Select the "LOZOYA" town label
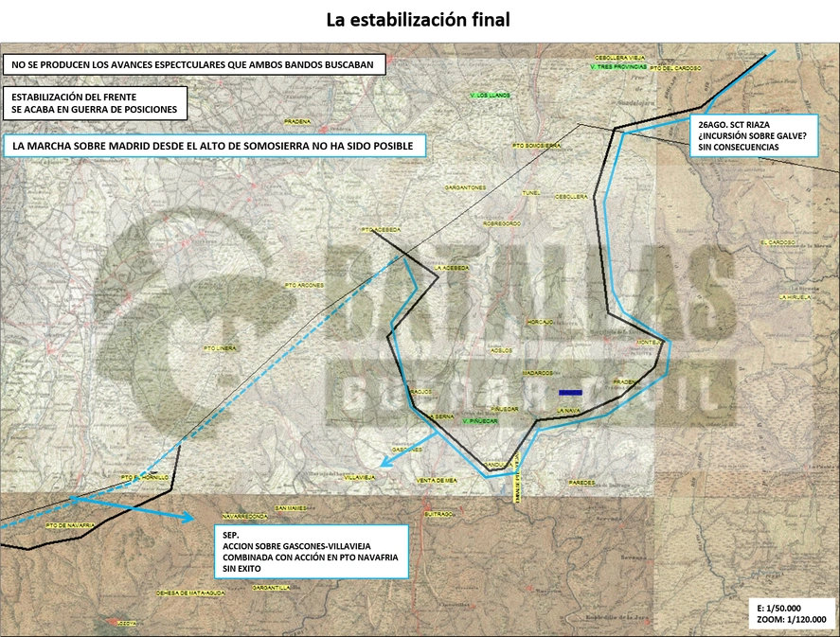Viewport: 840px width, 637px height. pos(127,623)
